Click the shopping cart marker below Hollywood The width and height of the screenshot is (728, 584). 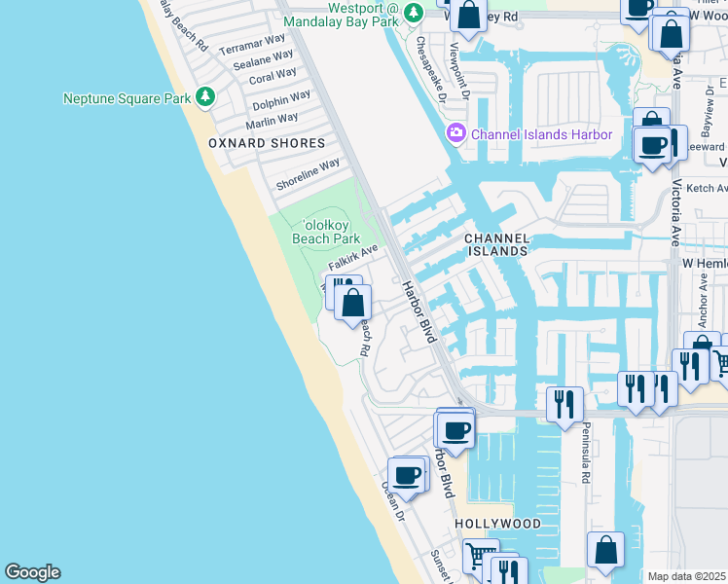tap(479, 558)
